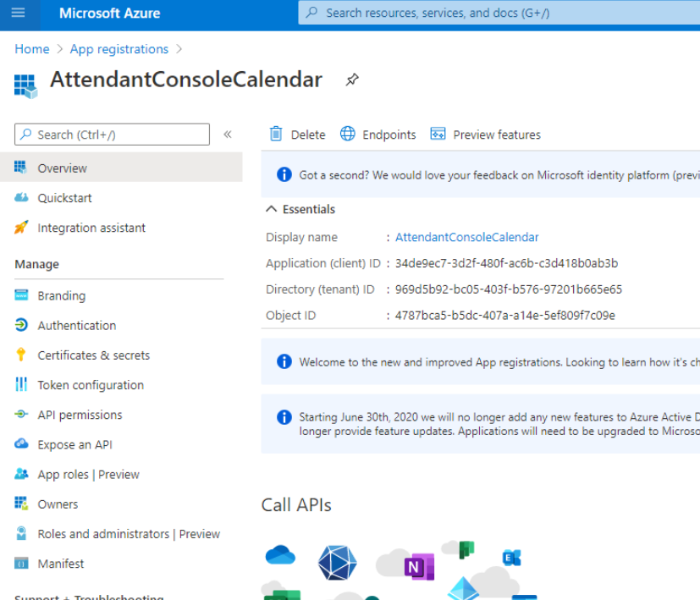The image size is (700, 600).
Task: Open Endpoints via the globe icon
Action: 348,134
